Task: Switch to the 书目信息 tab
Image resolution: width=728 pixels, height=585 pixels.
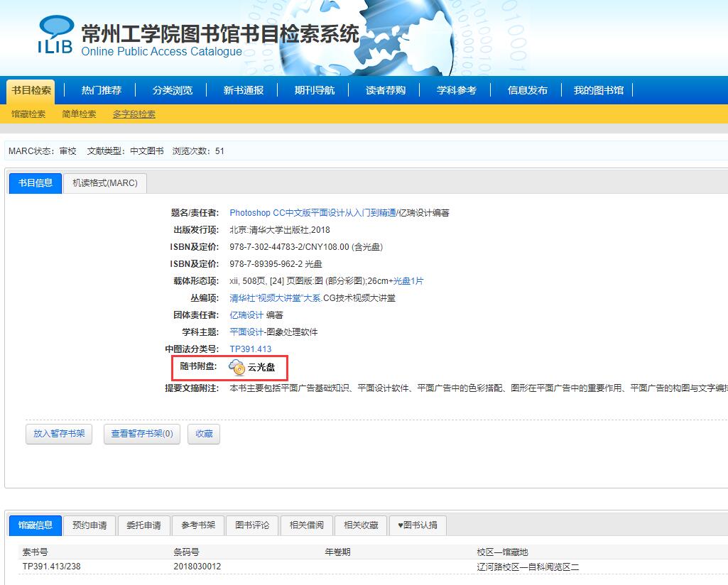Action: (36, 183)
